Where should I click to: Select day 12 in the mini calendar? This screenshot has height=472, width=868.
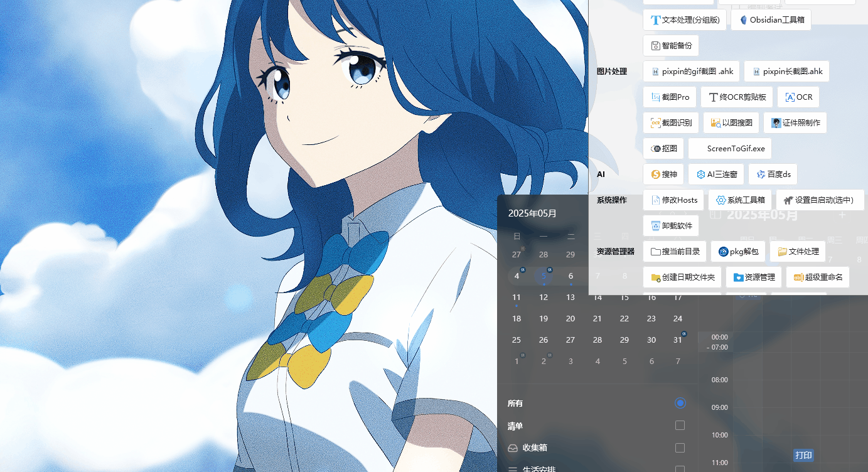tap(544, 298)
